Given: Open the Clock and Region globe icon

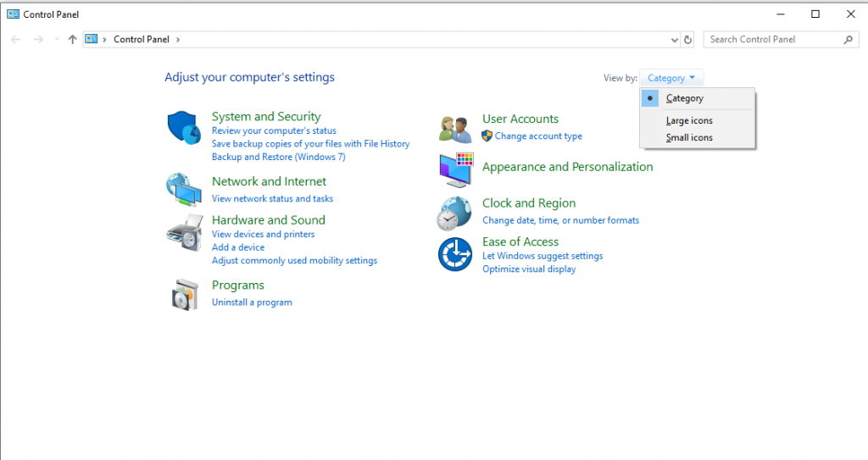Looking at the screenshot, I should click(x=454, y=213).
